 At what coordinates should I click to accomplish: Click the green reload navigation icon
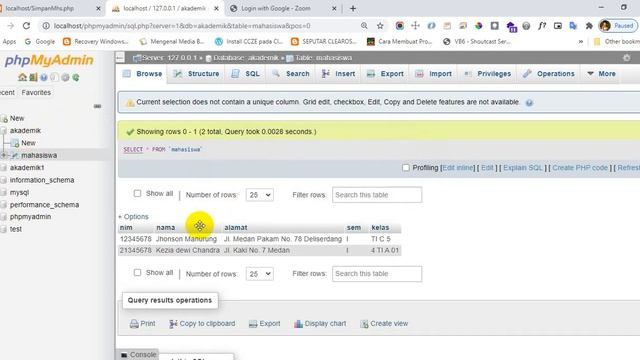(76, 77)
